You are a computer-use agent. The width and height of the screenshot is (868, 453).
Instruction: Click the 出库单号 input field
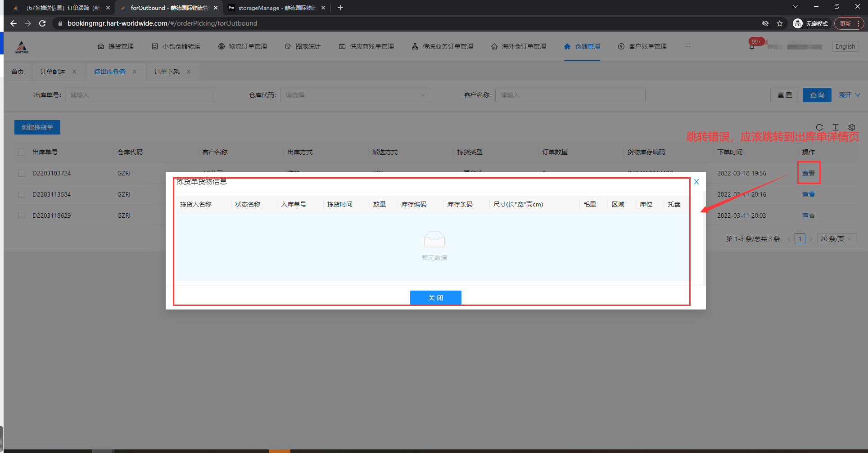pos(140,95)
